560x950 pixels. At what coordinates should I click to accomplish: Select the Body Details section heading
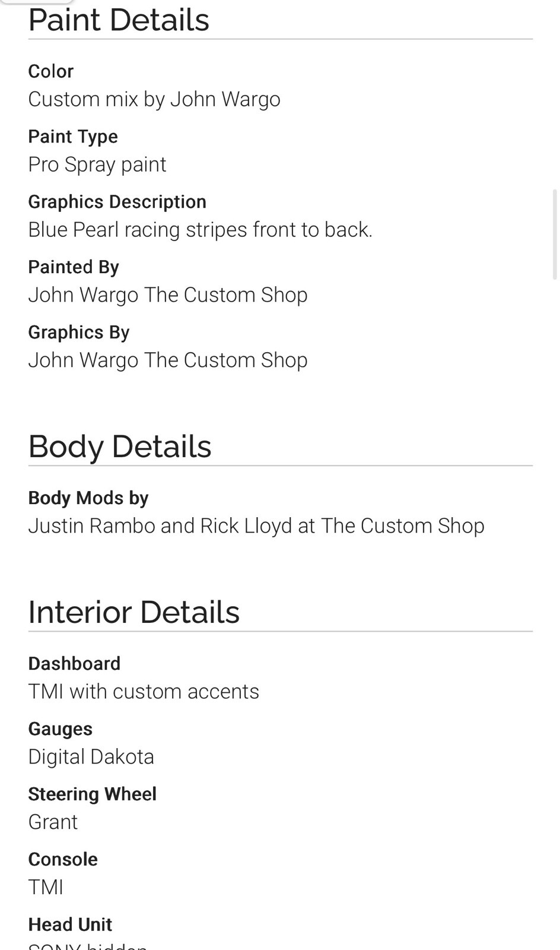point(120,446)
